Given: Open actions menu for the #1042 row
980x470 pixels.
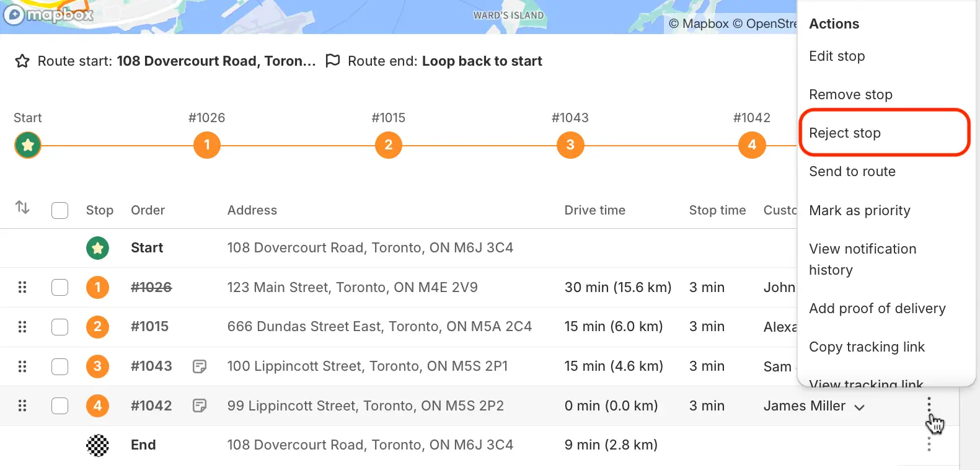Looking at the screenshot, I should click(x=929, y=405).
